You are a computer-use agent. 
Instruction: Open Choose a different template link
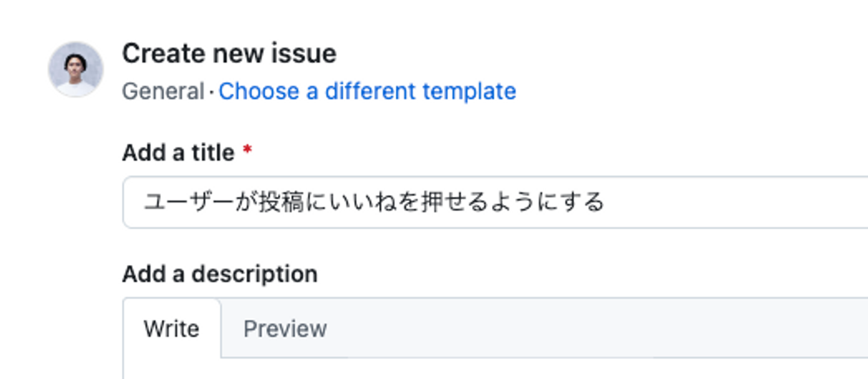point(366,92)
